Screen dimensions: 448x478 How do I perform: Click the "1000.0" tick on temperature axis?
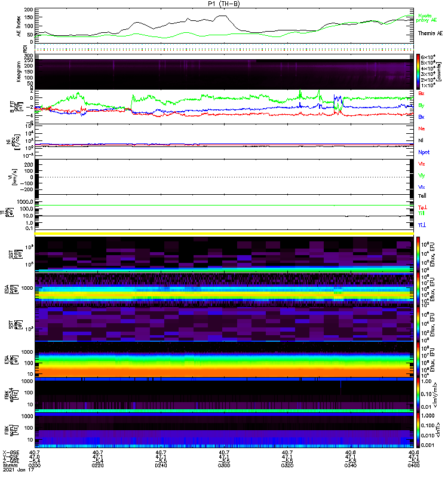(25, 202)
